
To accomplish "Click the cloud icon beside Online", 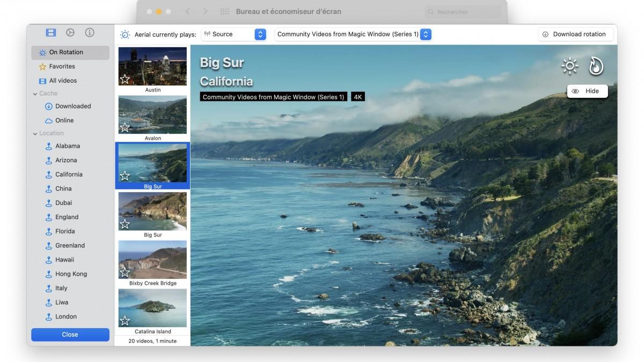I will 48,121.
